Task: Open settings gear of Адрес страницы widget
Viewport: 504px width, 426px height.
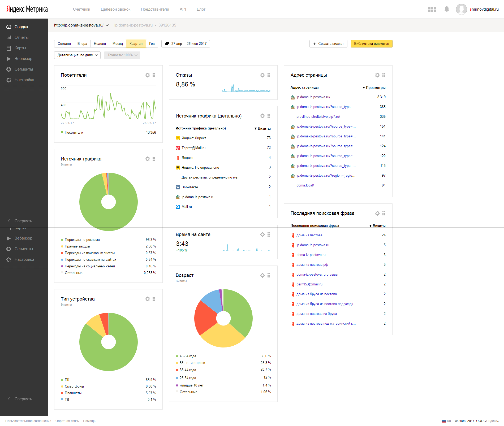Action: [x=377, y=75]
